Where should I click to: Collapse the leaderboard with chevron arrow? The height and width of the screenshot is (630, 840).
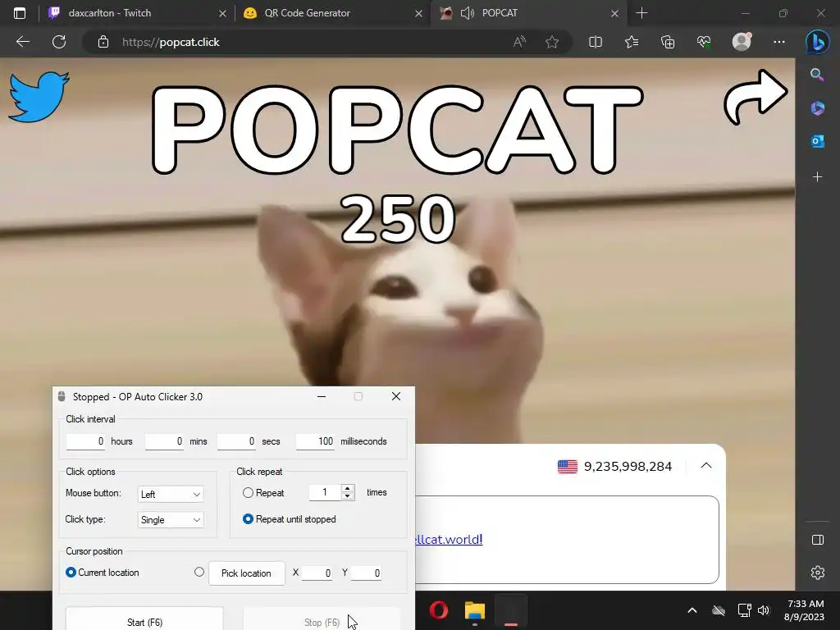706,466
